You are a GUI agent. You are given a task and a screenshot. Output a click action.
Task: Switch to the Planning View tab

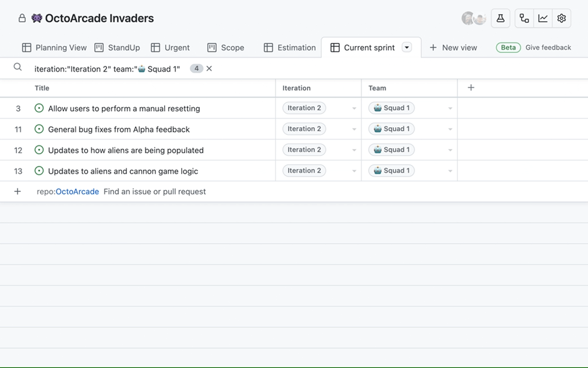tap(54, 48)
